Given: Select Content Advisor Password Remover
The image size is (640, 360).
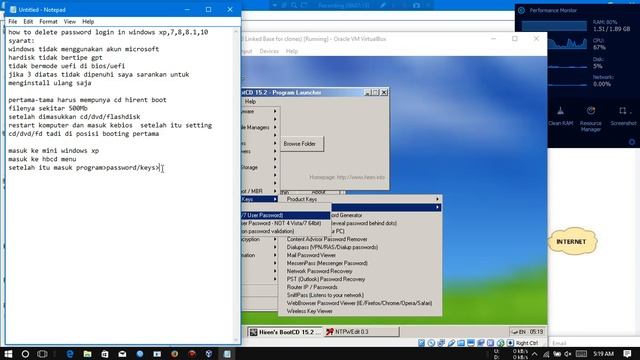Looking at the screenshot, I should coord(327,239).
